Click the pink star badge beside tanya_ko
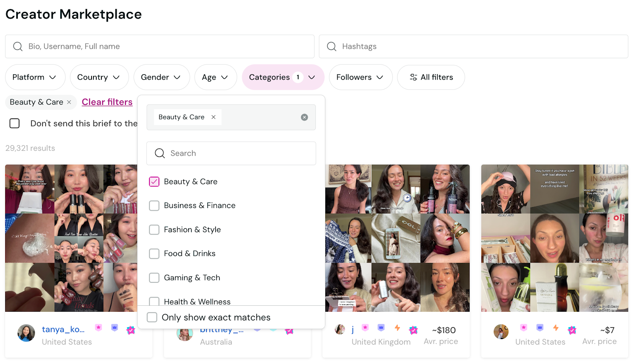The image size is (634, 364). 98,328
